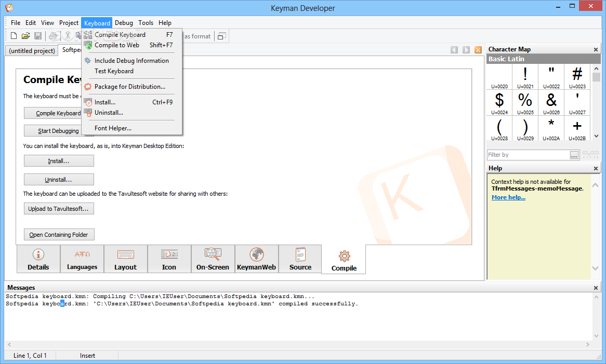The width and height of the screenshot is (606, 364).
Task: Click the Install... button in the Compile page
Action: pyautogui.click(x=59, y=161)
